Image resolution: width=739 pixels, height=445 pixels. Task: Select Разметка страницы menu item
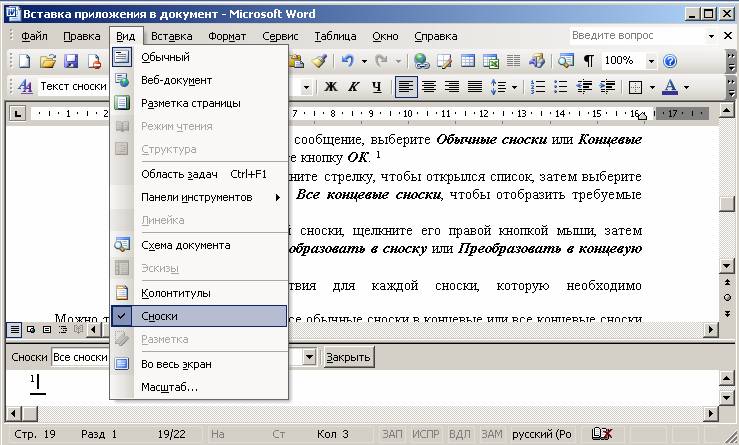(x=199, y=103)
